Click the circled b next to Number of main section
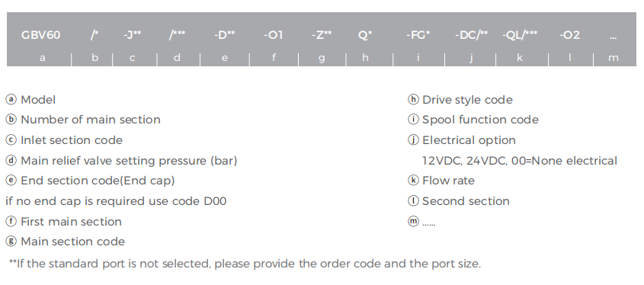Viewport: 644px width, 285px height. [11, 120]
